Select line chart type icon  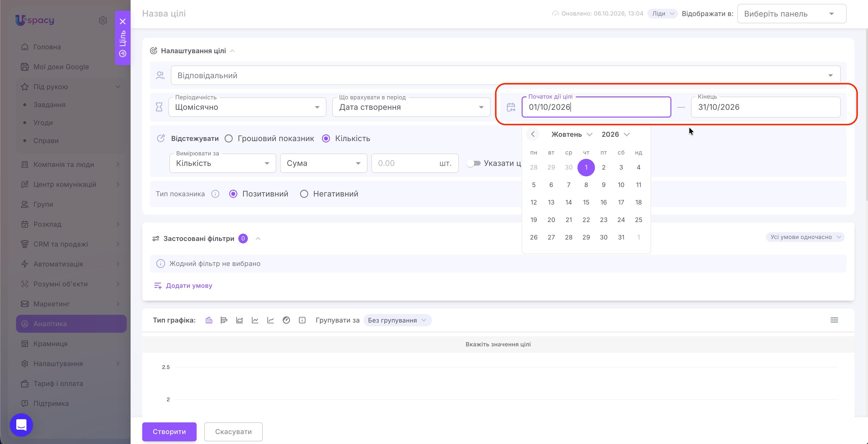coord(255,320)
